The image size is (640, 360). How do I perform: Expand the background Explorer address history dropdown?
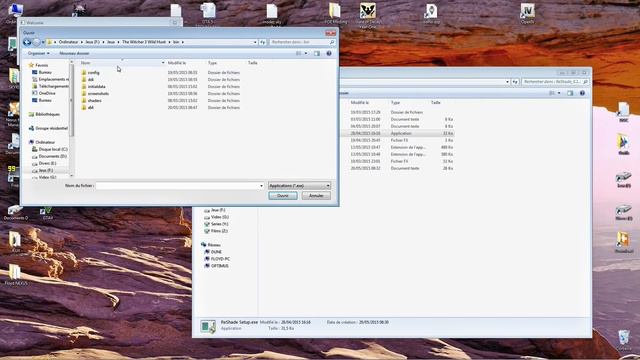pos(507,82)
